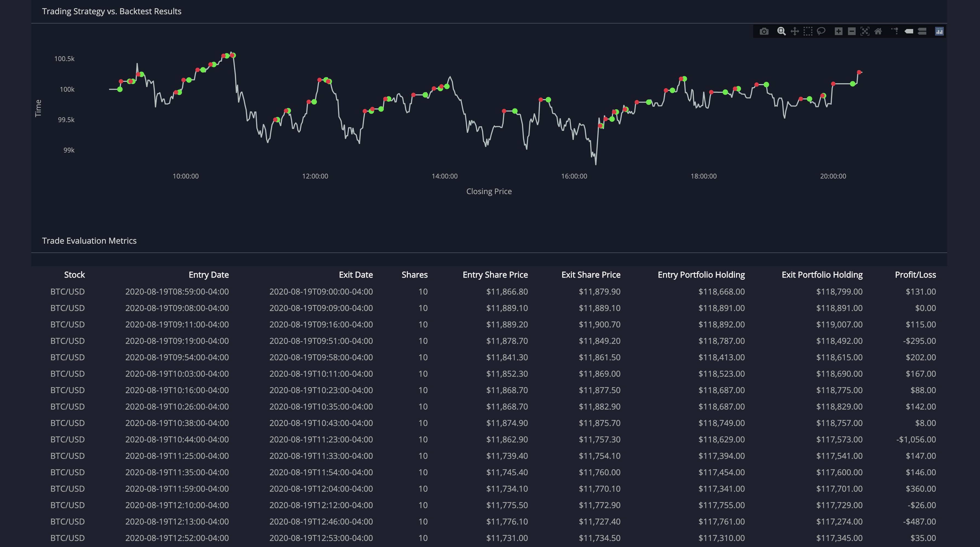The width and height of the screenshot is (980, 547).
Task: Click the Profit/Loss column header
Action: point(915,275)
